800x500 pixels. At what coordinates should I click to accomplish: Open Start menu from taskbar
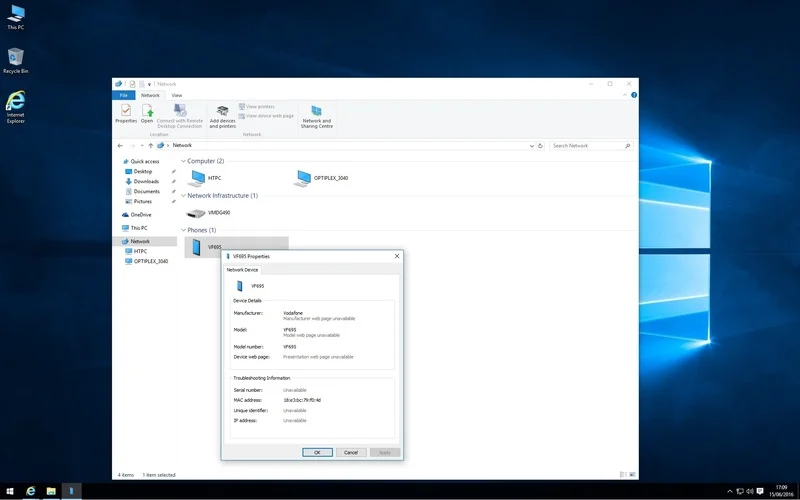click(x=10, y=491)
